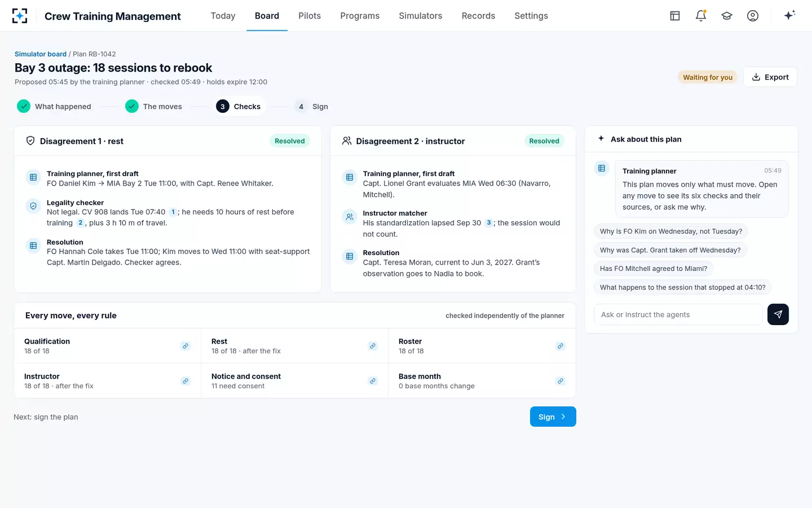
Task: Open the AI sparkle assistant icon
Action: tap(789, 15)
